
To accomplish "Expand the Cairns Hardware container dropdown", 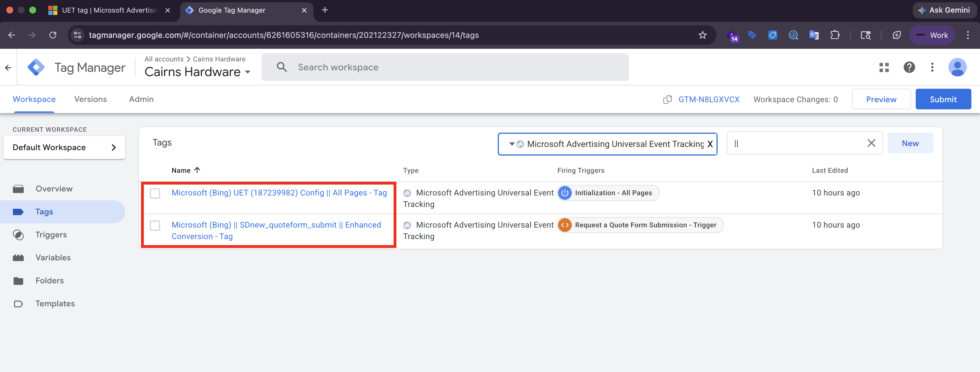I will pos(248,72).
